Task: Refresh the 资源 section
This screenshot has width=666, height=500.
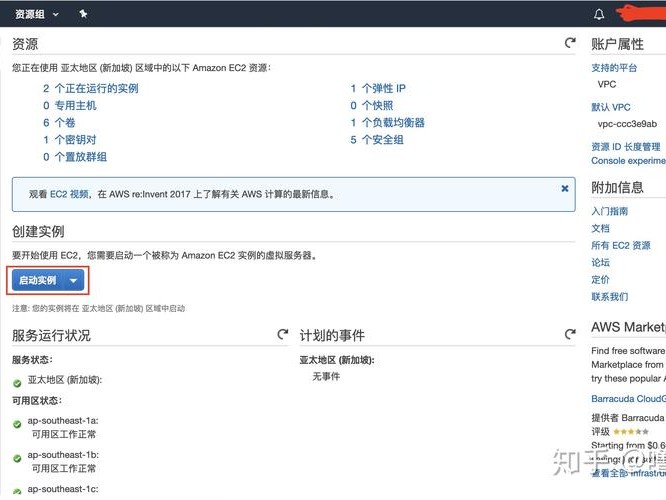Action: coord(570,42)
